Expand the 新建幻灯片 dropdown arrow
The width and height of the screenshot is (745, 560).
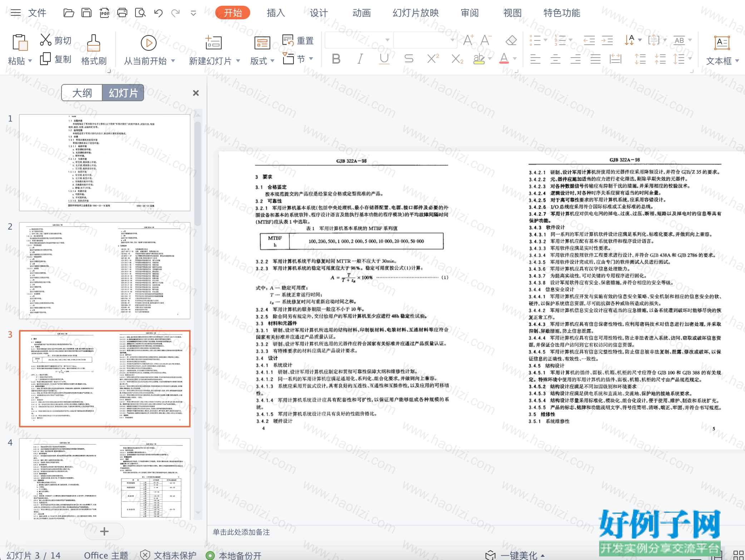(238, 61)
